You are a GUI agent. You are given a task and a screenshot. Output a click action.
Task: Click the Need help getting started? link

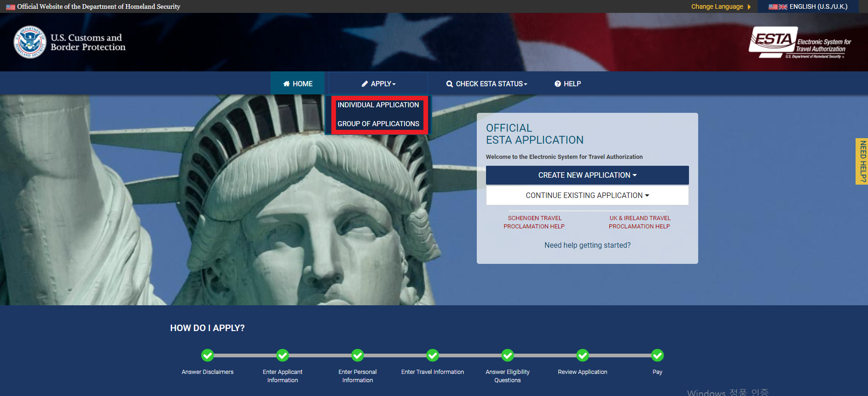[587, 245]
